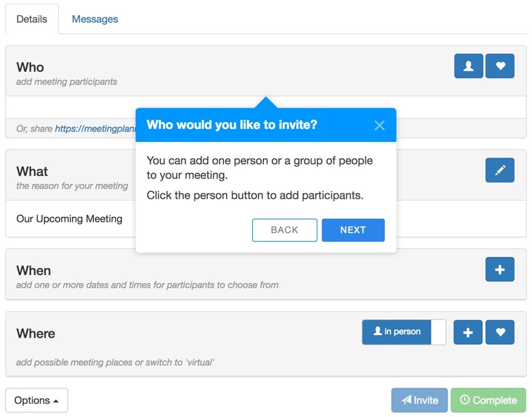Add a date option with When plus button
The height and width of the screenshot is (417, 532).
click(500, 269)
